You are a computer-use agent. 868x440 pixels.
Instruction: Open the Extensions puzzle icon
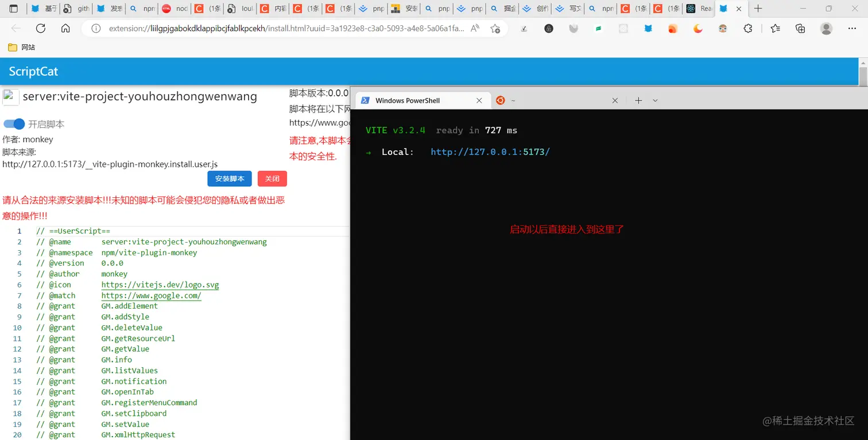[747, 28]
